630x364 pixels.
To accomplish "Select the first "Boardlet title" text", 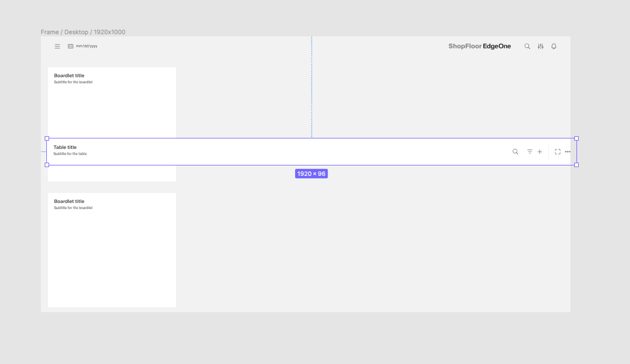I will point(69,76).
